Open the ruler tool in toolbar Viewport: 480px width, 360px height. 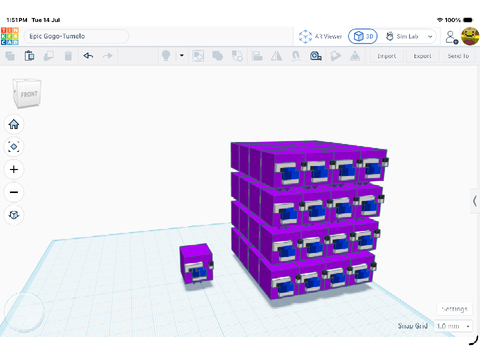(315, 56)
